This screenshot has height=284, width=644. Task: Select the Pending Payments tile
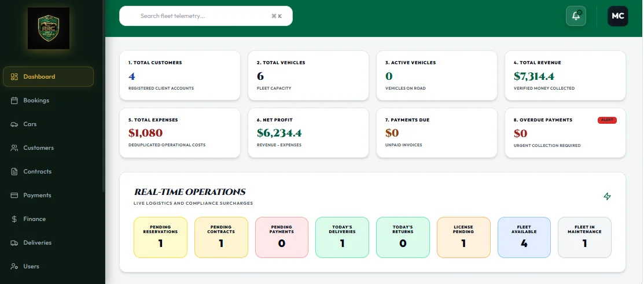282,238
